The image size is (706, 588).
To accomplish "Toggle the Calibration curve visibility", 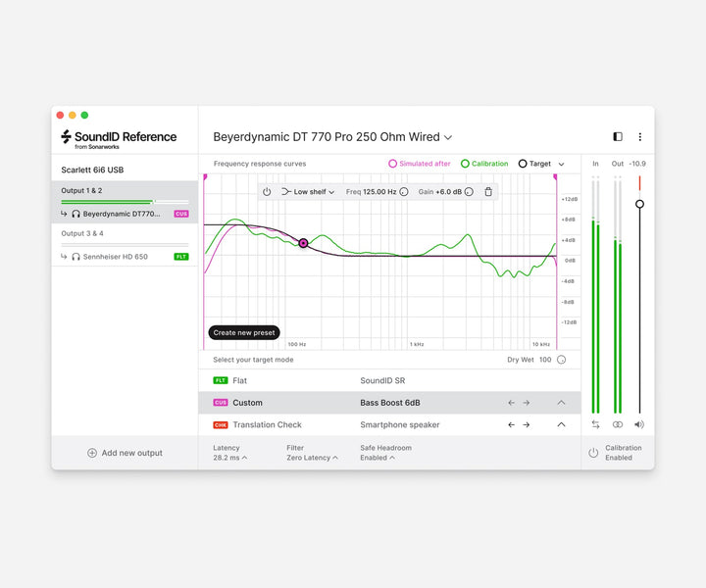I will click(x=484, y=164).
